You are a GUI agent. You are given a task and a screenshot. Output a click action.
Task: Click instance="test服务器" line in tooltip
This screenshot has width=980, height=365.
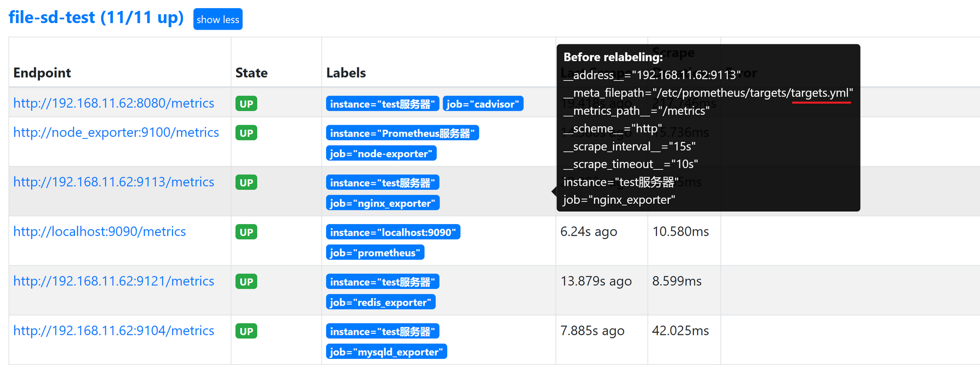coord(621,182)
